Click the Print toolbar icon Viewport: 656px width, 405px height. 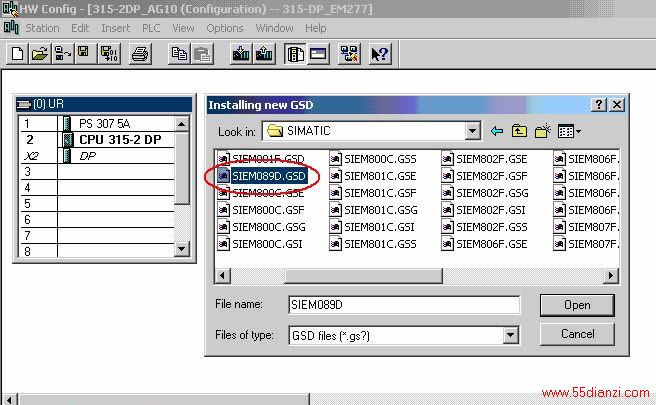click(140, 54)
